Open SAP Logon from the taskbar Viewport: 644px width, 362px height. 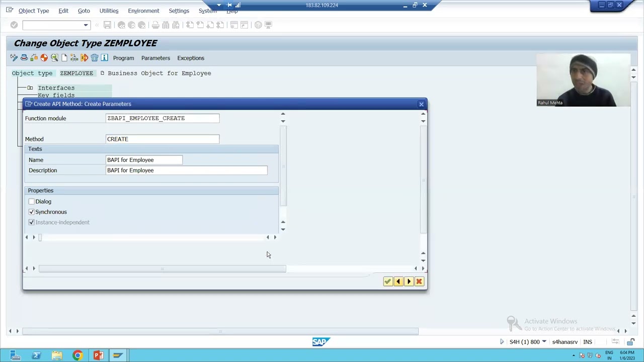pyautogui.click(x=118, y=355)
